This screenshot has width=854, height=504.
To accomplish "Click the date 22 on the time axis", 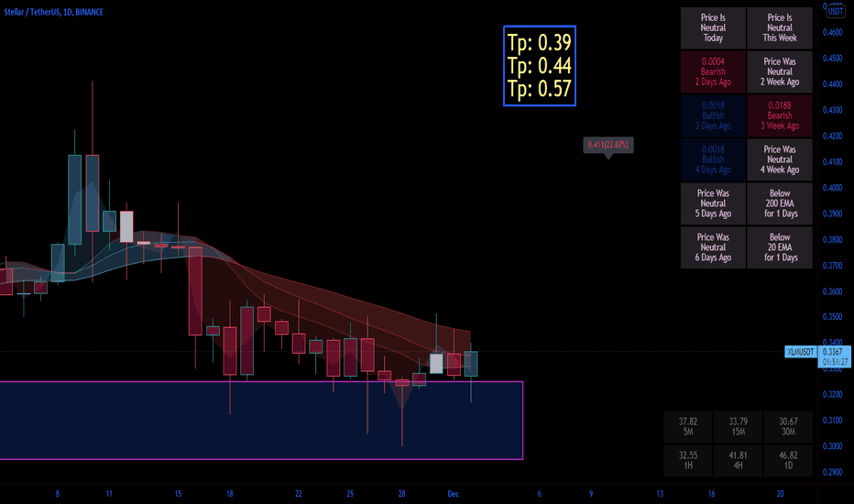I will pyautogui.click(x=298, y=494).
